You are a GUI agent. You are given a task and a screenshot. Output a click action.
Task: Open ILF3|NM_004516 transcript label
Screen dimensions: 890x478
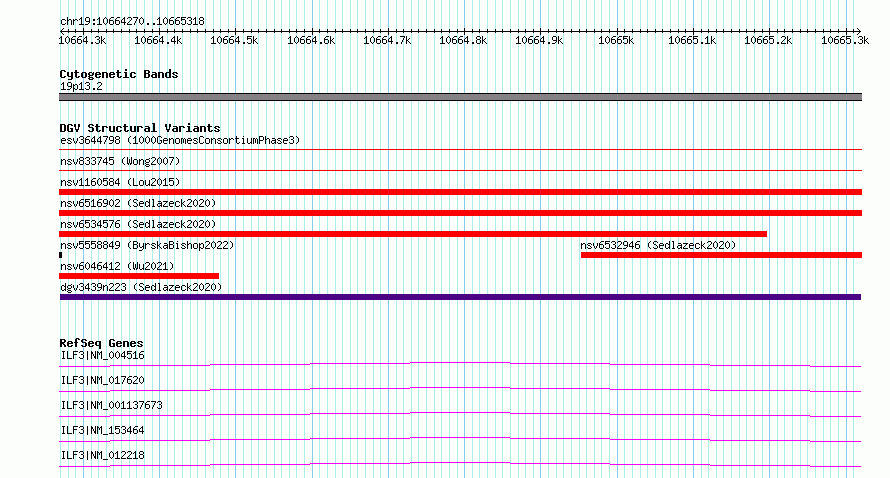102,355
